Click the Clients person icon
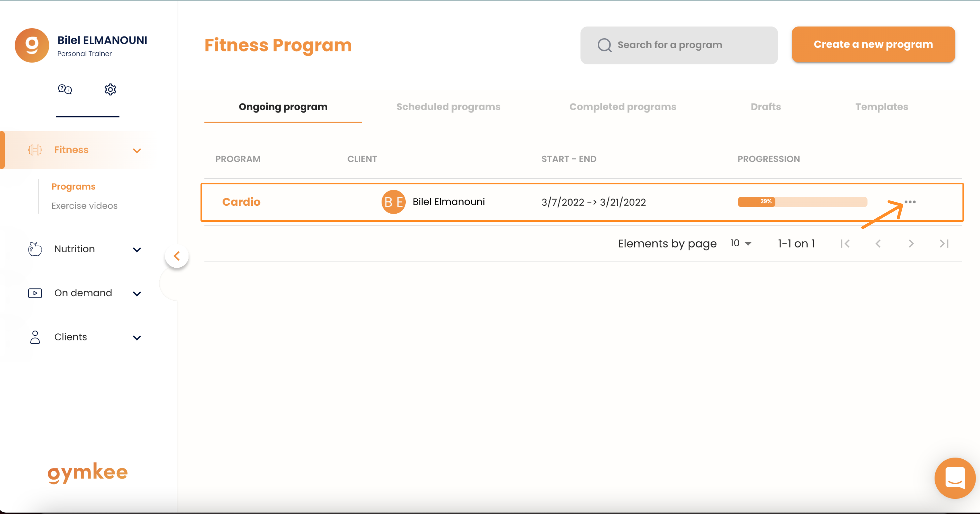This screenshot has height=514, width=980. 35,337
